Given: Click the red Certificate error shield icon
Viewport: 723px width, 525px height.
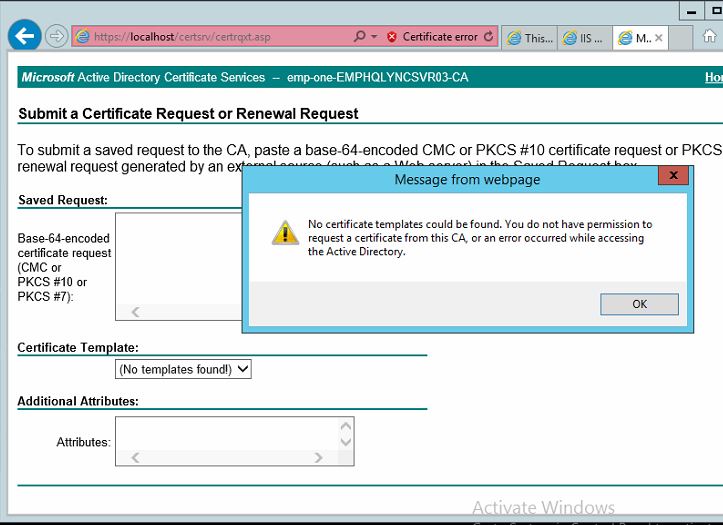Looking at the screenshot, I should pyautogui.click(x=391, y=36).
